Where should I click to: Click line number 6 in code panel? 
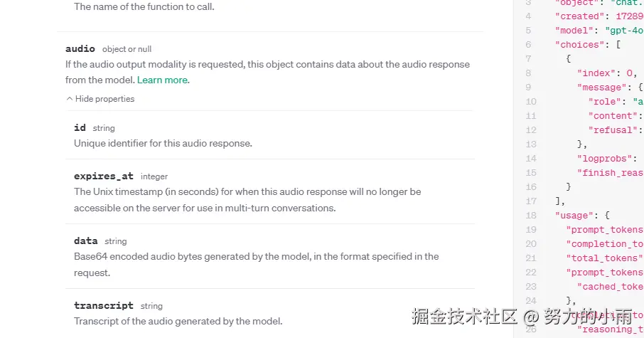528,44
